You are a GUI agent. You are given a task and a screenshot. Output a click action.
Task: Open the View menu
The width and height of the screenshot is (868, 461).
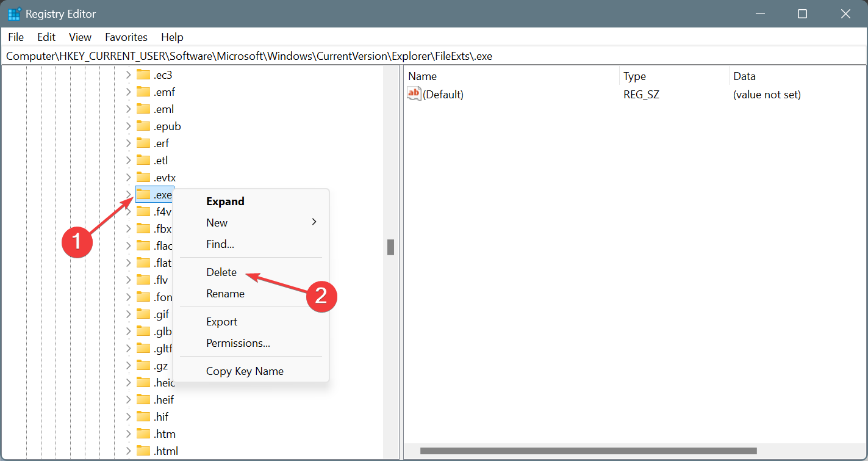click(80, 37)
